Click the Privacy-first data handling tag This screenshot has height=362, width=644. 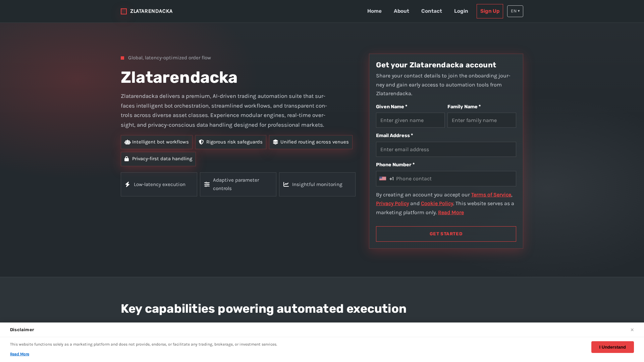coord(158,159)
